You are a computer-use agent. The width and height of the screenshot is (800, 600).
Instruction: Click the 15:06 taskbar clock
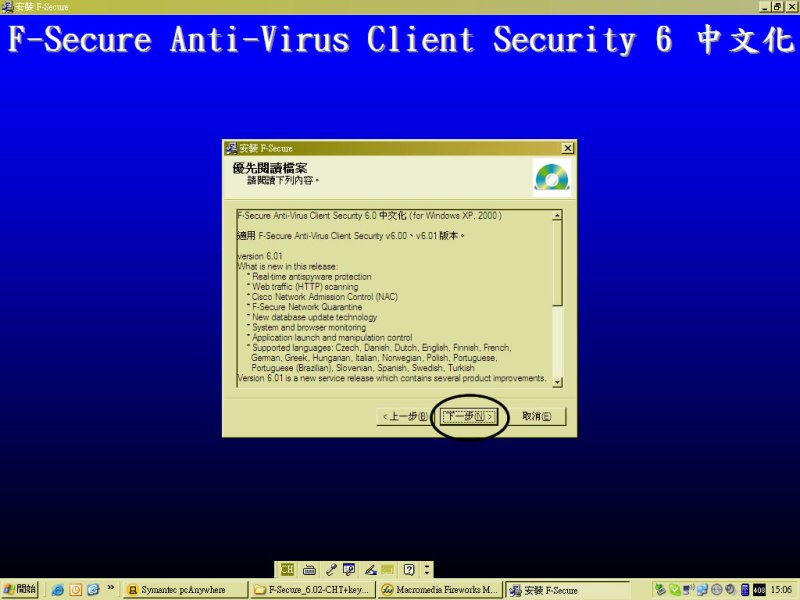point(781,590)
